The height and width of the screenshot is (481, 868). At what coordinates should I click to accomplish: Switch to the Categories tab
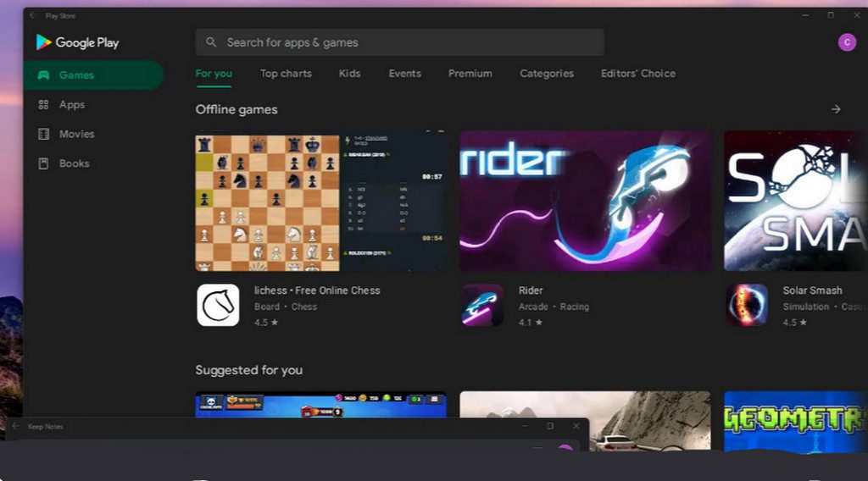tap(547, 74)
